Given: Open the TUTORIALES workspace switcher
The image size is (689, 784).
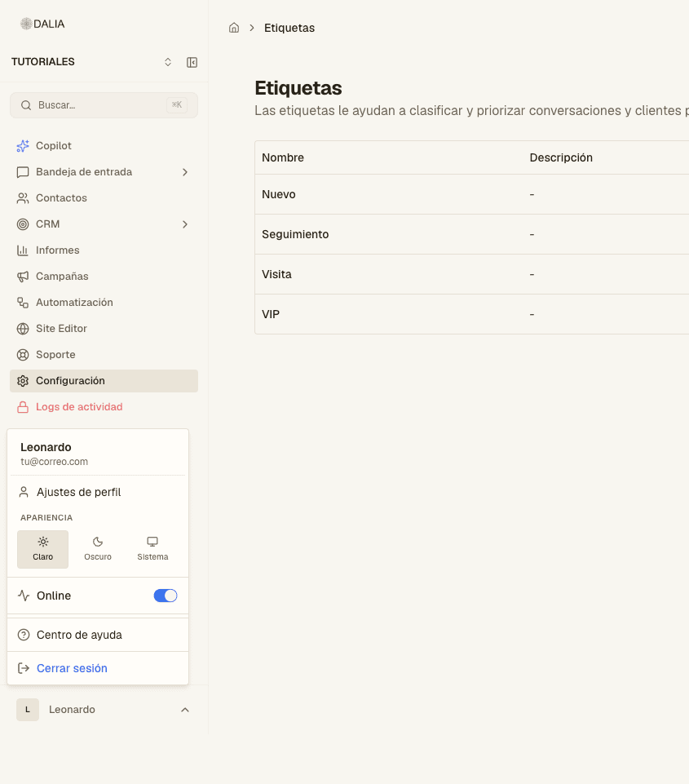Looking at the screenshot, I should pyautogui.click(x=168, y=62).
